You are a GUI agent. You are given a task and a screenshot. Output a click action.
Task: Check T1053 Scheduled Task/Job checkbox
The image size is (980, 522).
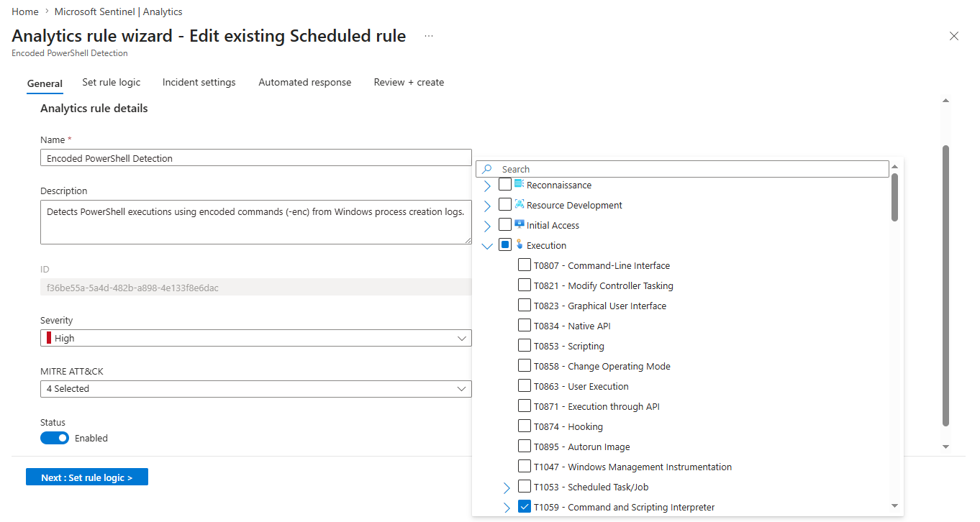coord(525,487)
